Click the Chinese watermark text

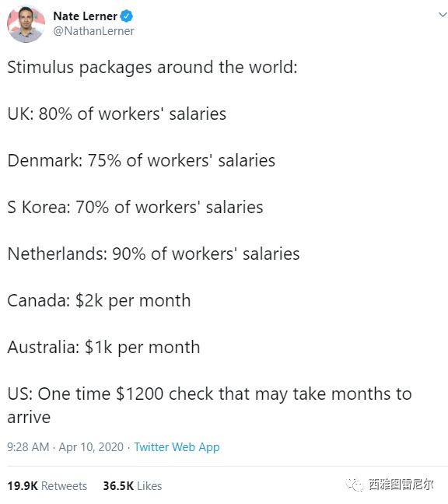(x=401, y=485)
